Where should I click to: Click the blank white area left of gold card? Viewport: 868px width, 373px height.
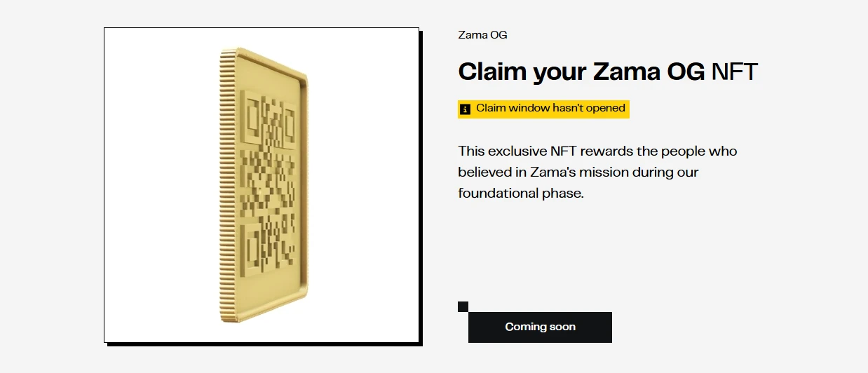click(161, 185)
